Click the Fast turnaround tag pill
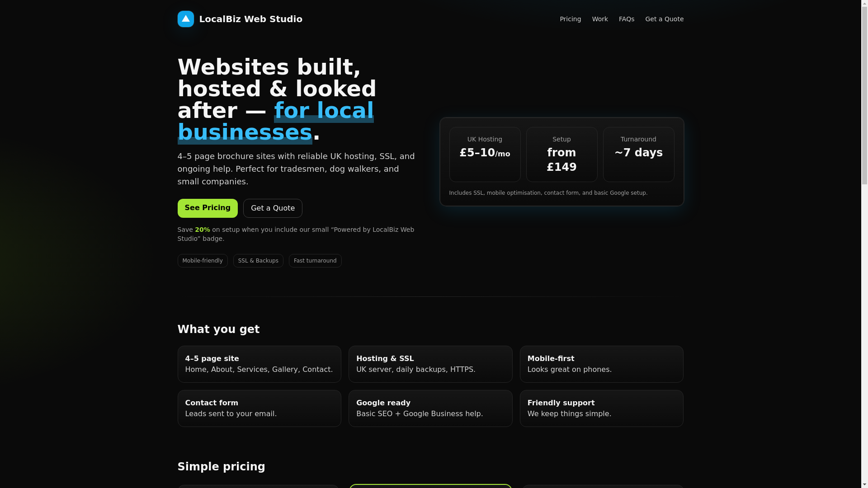 (315, 261)
